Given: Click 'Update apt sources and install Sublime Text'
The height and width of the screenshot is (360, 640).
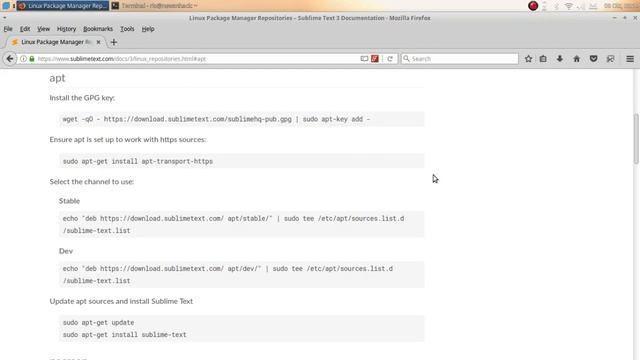Looking at the screenshot, I should [x=121, y=301].
